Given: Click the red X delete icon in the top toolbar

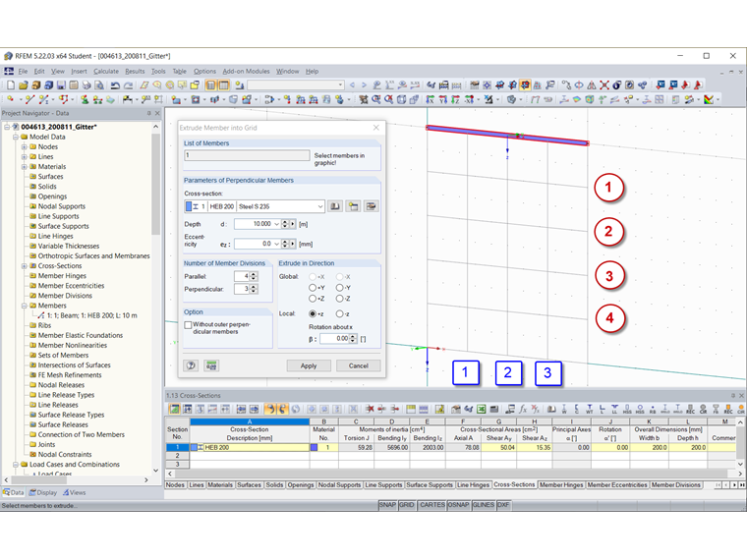Looking at the screenshot, I should (604, 85).
